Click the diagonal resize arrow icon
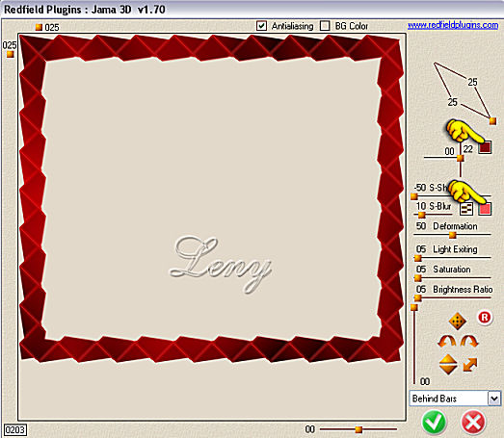 (x=470, y=365)
